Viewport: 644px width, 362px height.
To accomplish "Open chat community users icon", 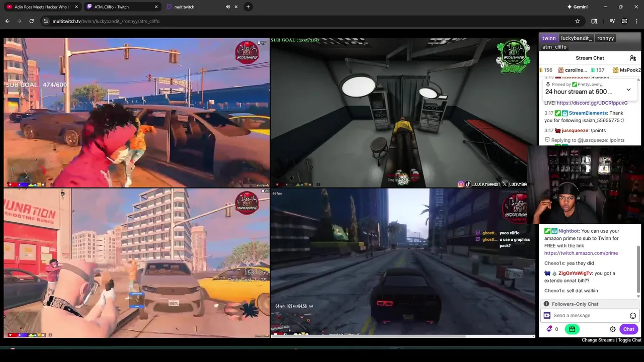I will coord(633,58).
